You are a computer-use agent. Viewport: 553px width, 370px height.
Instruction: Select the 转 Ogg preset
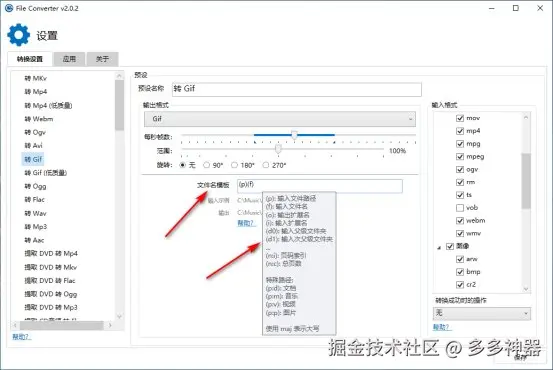pyautogui.click(x=35, y=186)
